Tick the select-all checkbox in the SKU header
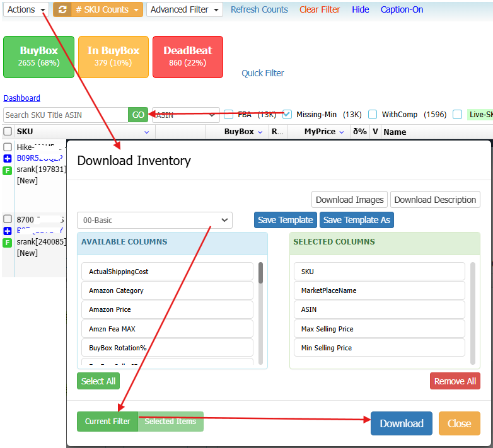Viewport: 493px width, 448px height. tap(8, 132)
